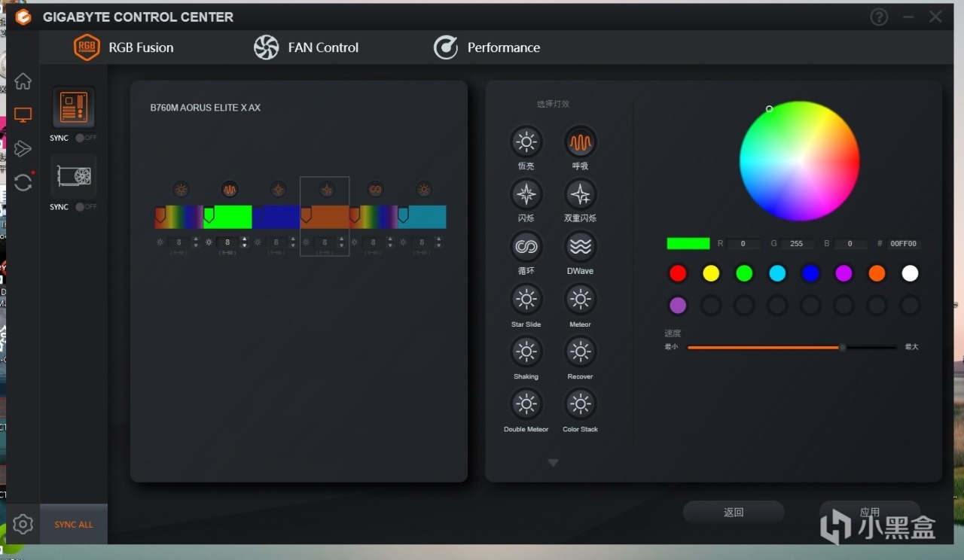Open the update arrows icon with red dot
The height and width of the screenshot is (560, 964).
point(23,181)
